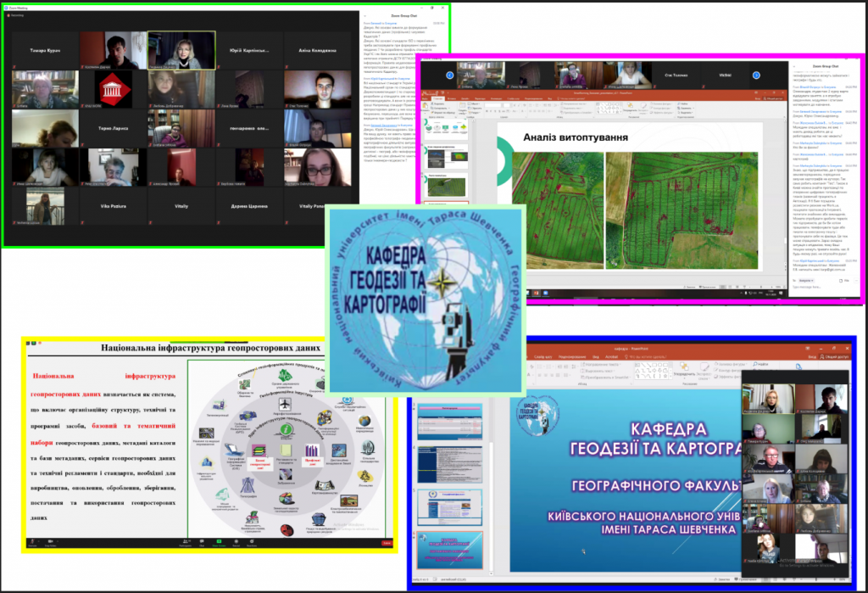The height and width of the screenshot is (593, 868).
Task: Collapse the Zoom Group Chat chevron in green window
Action: click(365, 15)
